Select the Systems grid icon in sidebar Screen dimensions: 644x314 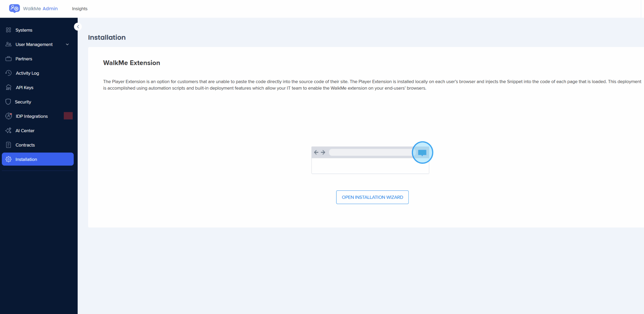tap(9, 30)
